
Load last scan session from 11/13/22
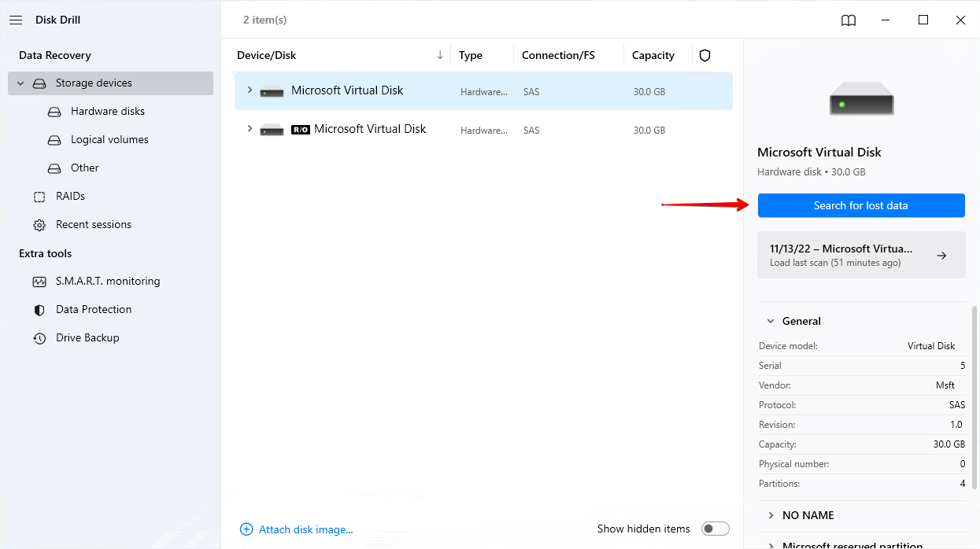[x=860, y=255]
